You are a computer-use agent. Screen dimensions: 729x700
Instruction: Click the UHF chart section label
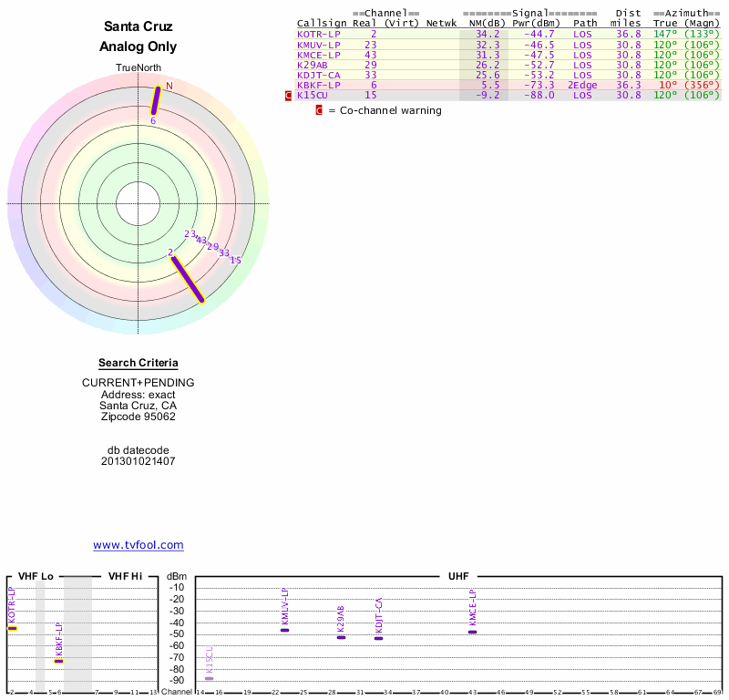pos(458,576)
